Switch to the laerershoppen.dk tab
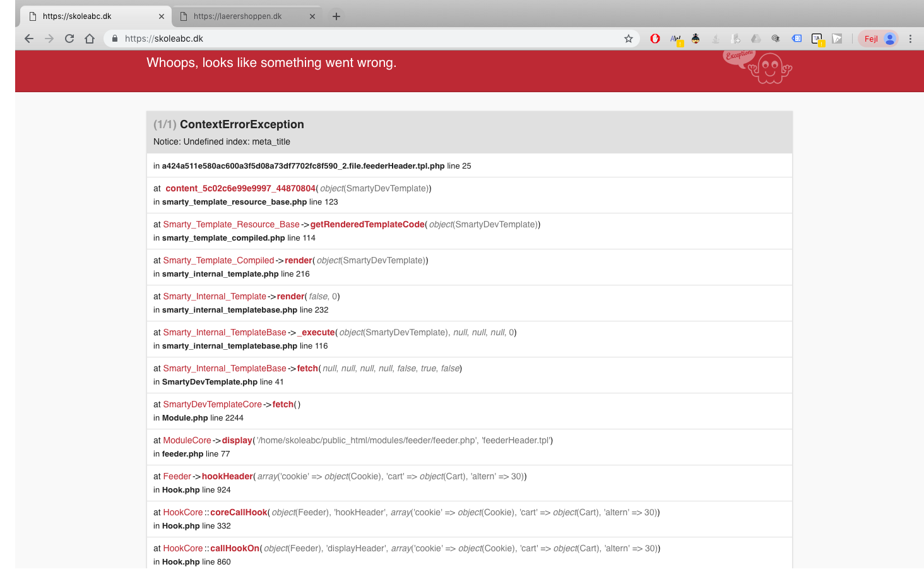 (x=247, y=16)
